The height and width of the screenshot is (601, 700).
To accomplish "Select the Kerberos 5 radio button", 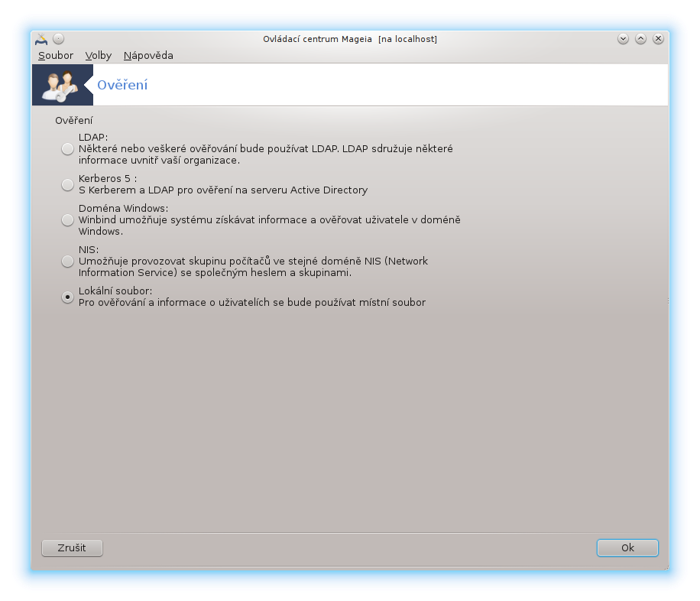I will coord(67,184).
